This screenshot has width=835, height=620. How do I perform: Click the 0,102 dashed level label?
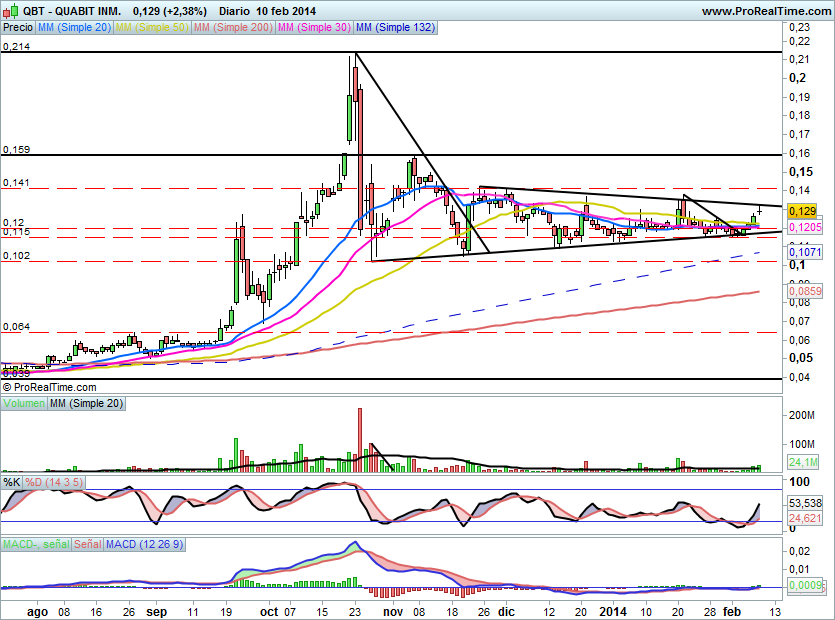(16, 256)
